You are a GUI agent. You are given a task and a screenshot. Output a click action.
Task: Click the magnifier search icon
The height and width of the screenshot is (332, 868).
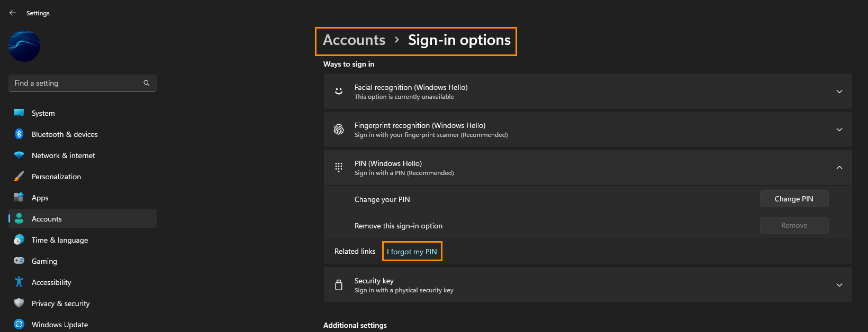147,83
